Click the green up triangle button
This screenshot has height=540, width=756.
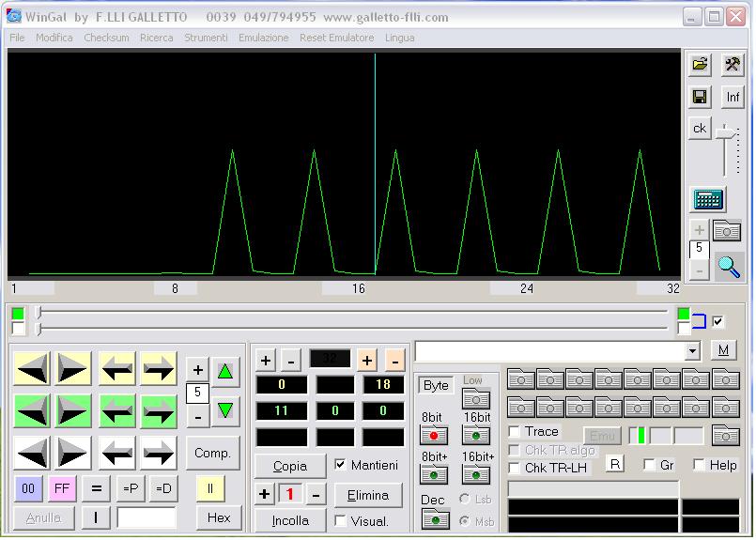coord(225,371)
